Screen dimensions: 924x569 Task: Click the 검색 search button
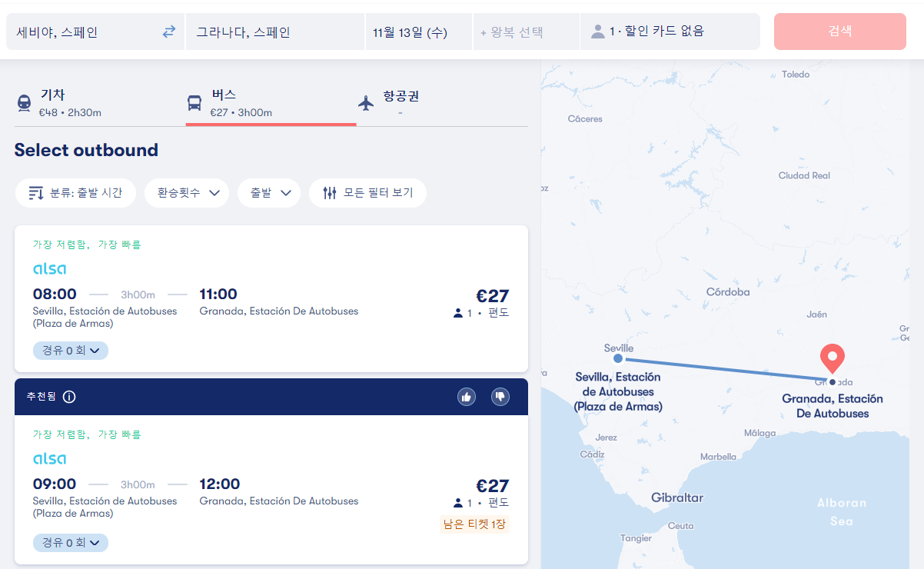(840, 32)
